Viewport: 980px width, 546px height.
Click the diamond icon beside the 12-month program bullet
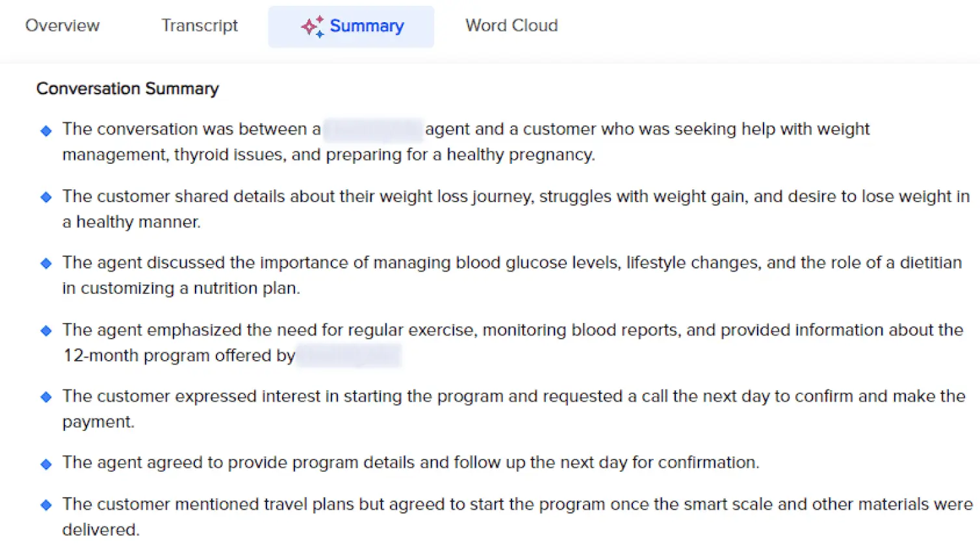45,330
